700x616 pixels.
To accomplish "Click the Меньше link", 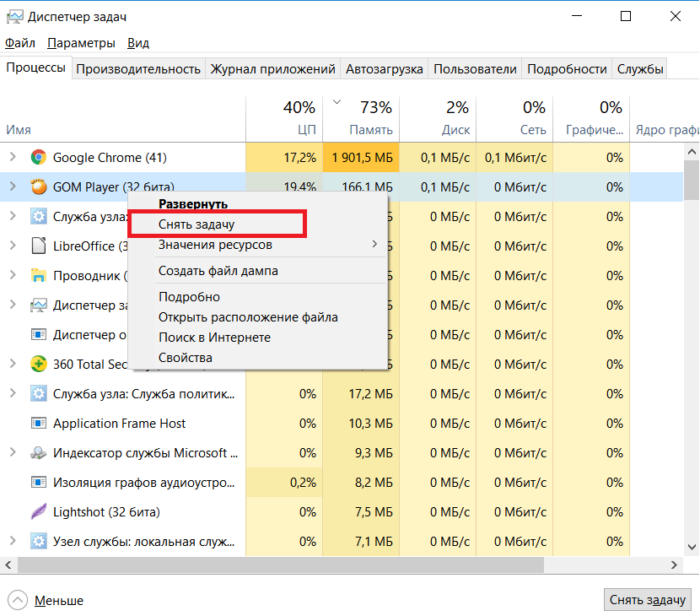I will click(x=59, y=601).
